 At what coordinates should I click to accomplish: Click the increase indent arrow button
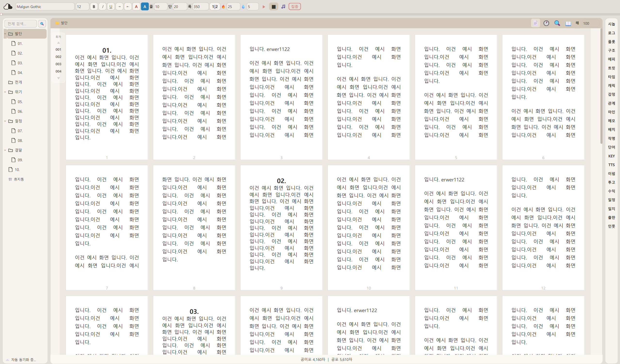119,7
